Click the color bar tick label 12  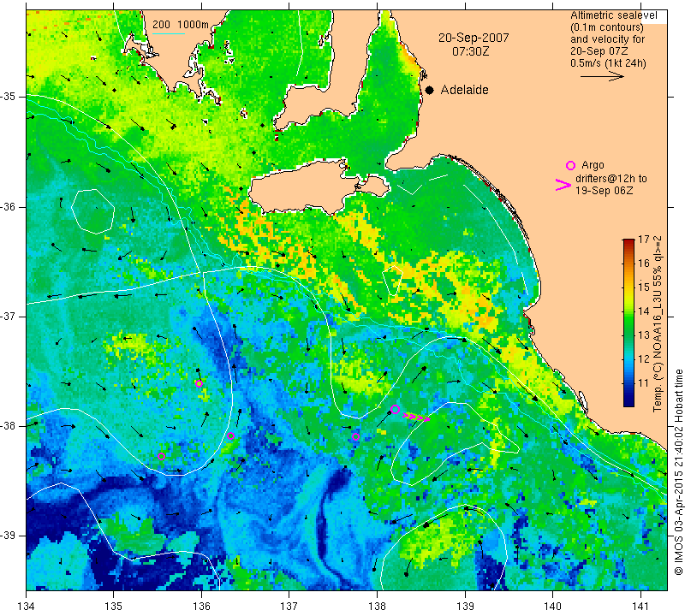(x=644, y=359)
